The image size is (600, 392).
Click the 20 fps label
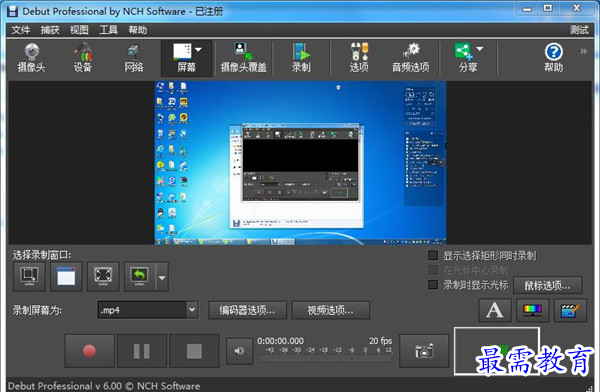(380, 341)
